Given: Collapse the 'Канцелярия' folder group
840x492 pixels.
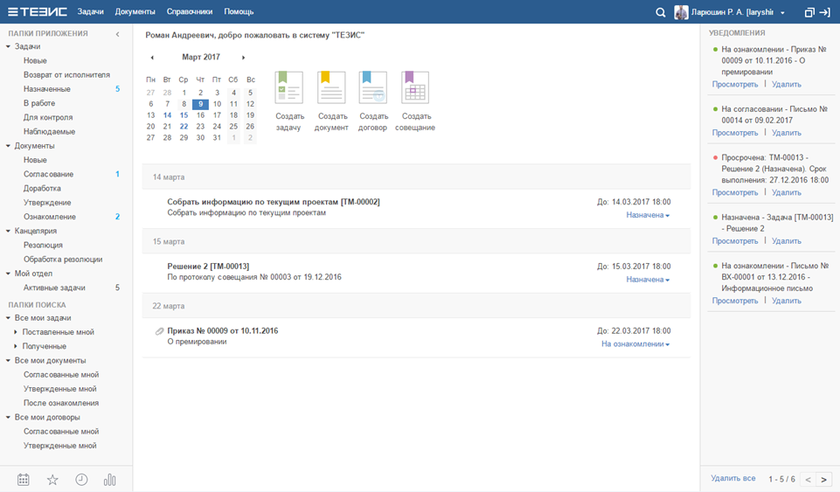Looking at the screenshot, I should (x=8, y=231).
